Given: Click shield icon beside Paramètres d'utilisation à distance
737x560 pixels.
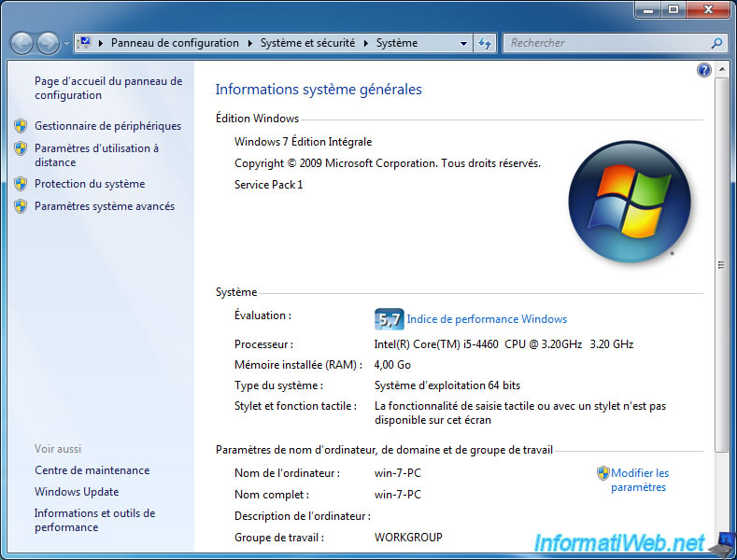Looking at the screenshot, I should pyautogui.click(x=21, y=148).
